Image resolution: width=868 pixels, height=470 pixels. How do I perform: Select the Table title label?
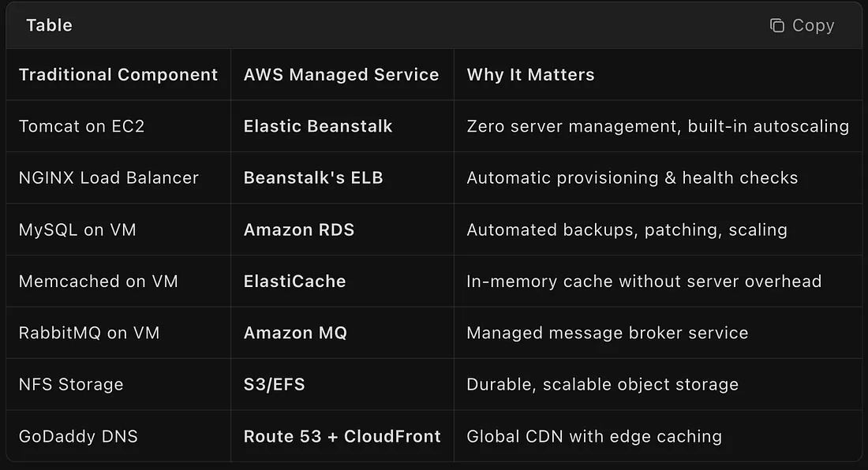[x=49, y=25]
